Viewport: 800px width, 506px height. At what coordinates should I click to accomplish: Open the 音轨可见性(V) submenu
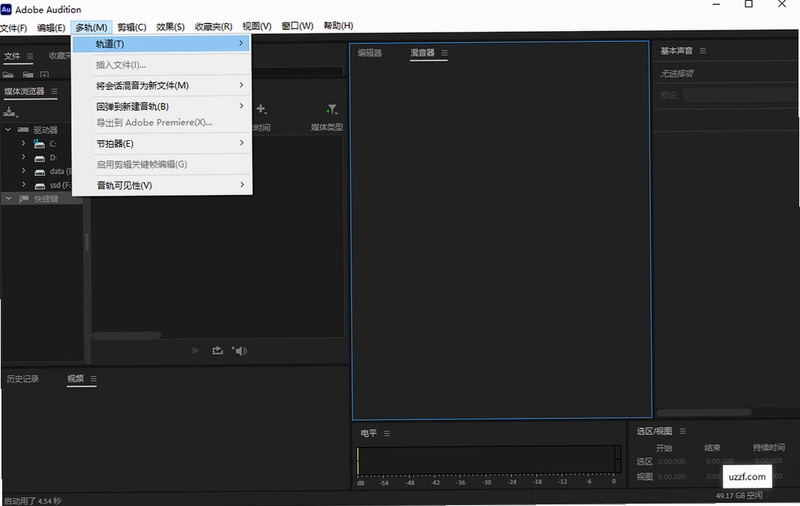click(x=162, y=185)
